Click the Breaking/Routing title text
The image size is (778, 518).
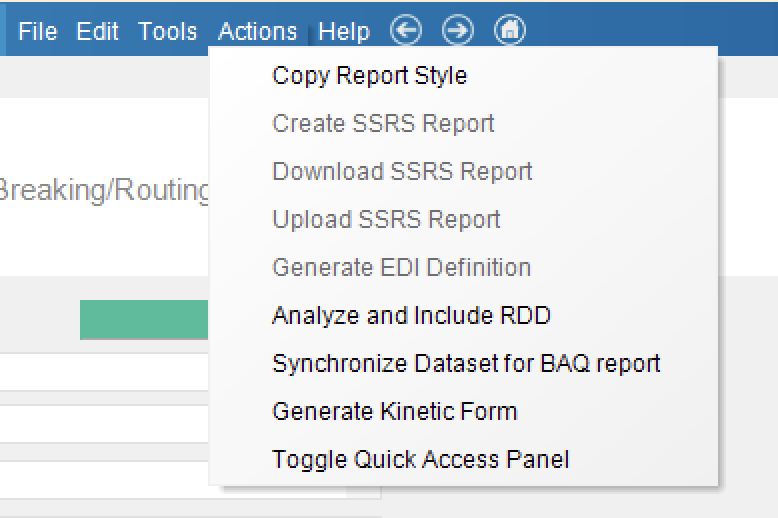104,190
